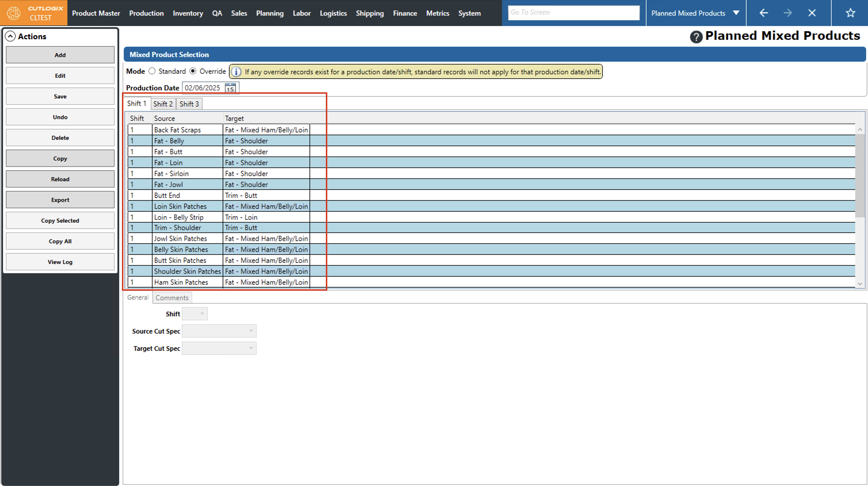Viewport: 868px width, 486px height.
Task: Open the Inventory menu
Action: (188, 13)
